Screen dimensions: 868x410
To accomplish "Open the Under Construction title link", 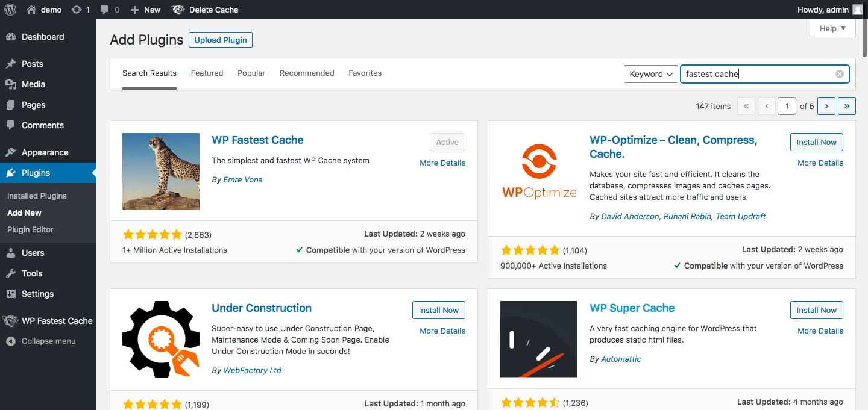I will 262,308.
